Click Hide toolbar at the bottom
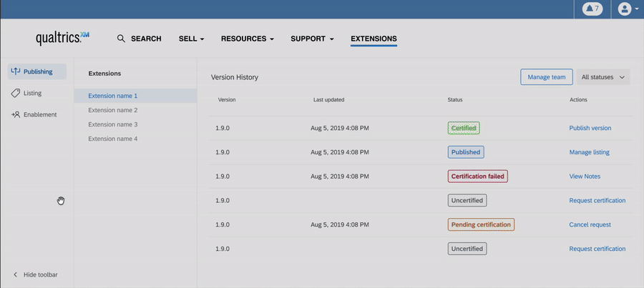This screenshot has height=288, width=644. (x=40, y=274)
